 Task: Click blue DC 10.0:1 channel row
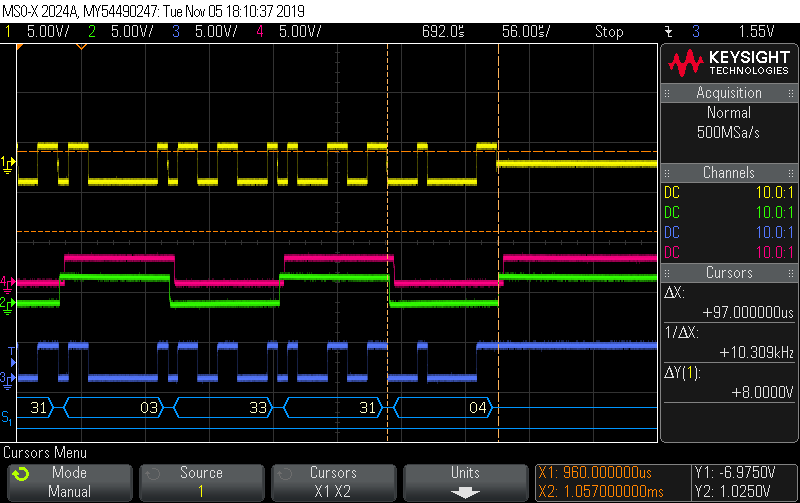click(x=729, y=232)
